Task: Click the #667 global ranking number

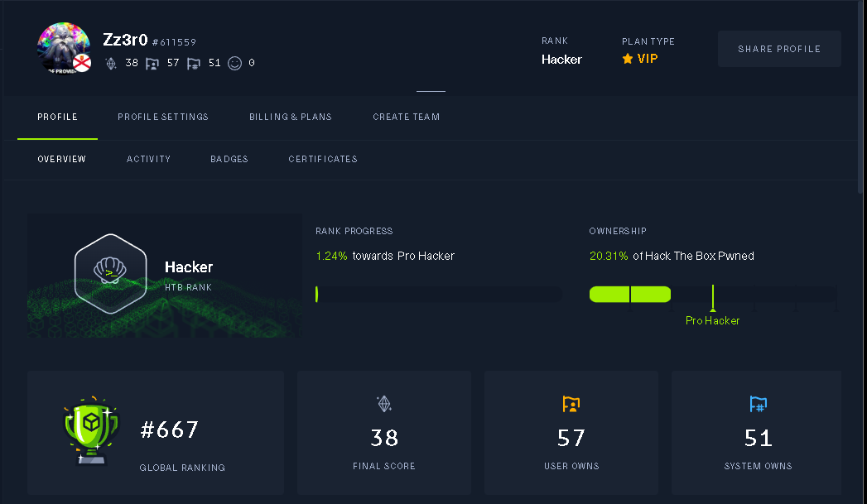Action: click(169, 430)
